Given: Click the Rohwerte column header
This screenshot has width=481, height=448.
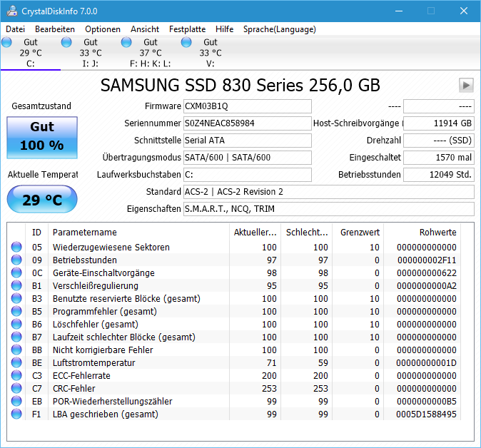Looking at the screenshot, I should pyautogui.click(x=422, y=232).
